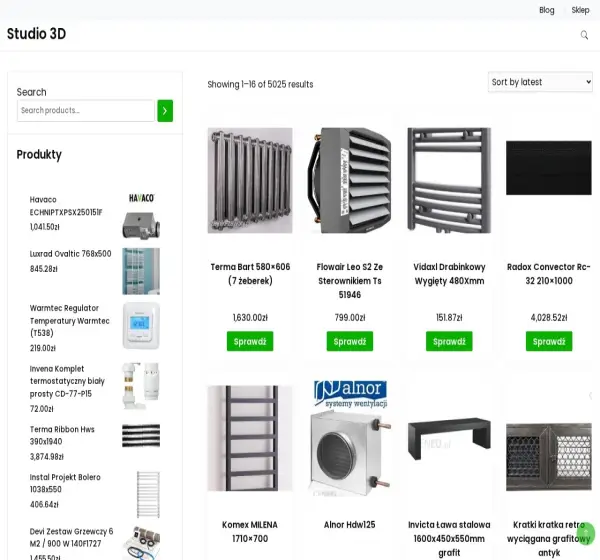Open Terma Bart 580×606 title link
The height and width of the screenshot is (560, 600).
250,274
